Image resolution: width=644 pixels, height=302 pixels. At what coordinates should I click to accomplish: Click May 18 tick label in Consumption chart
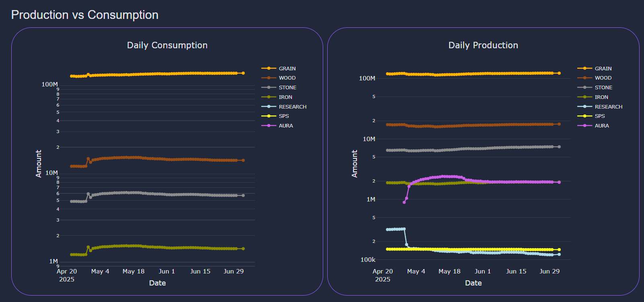133,271
